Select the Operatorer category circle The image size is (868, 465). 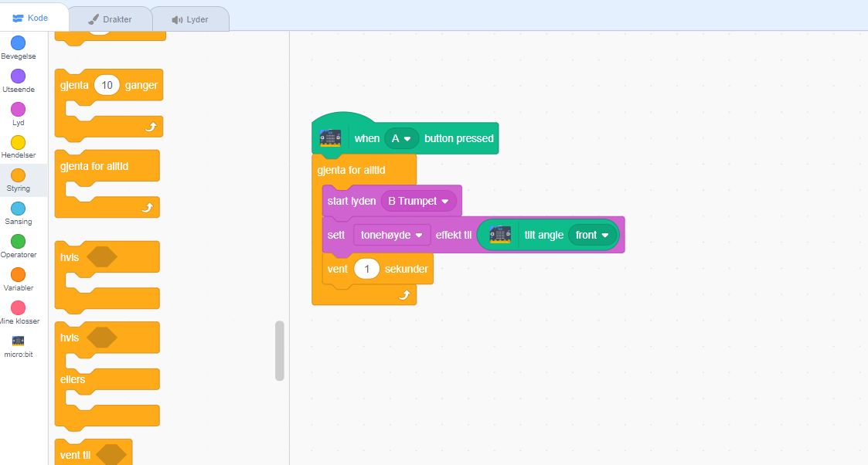tap(19, 242)
